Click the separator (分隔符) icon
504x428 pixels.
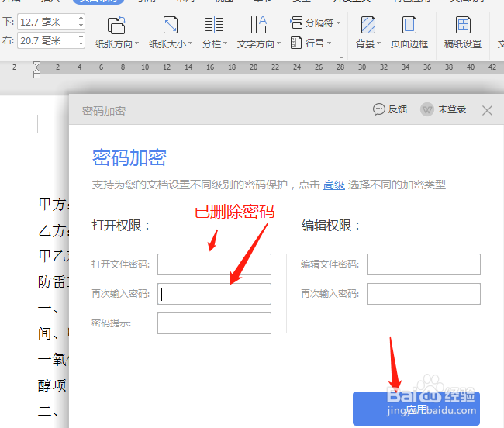point(296,22)
